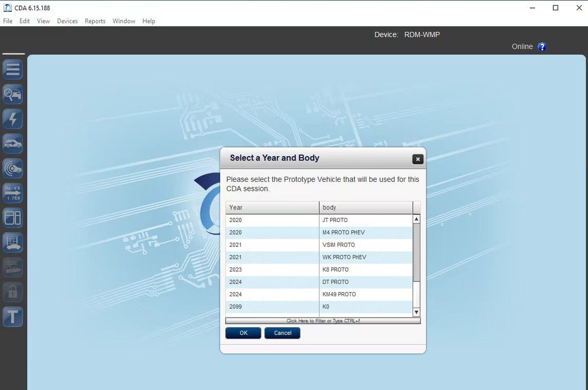Open the hex data arrow icon

click(x=13, y=193)
